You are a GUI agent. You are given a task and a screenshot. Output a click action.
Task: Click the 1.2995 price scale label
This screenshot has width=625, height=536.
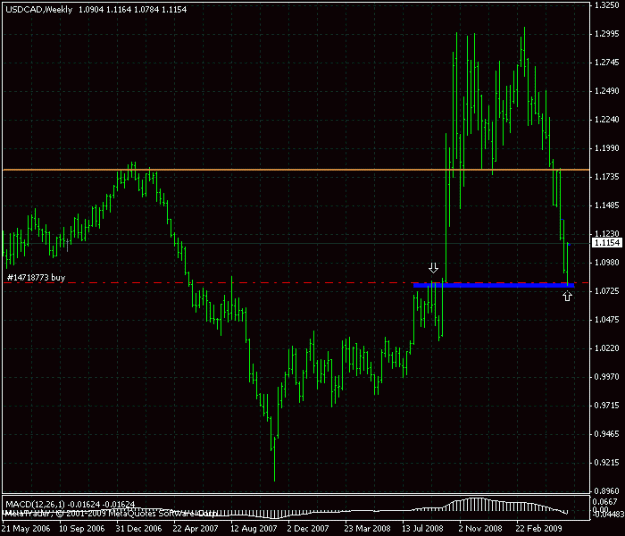coord(607,34)
